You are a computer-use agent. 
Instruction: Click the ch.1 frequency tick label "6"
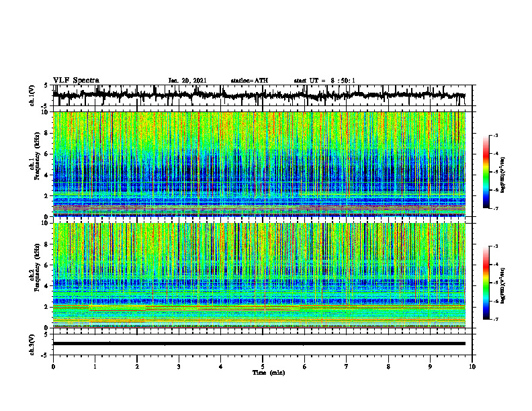click(47, 154)
